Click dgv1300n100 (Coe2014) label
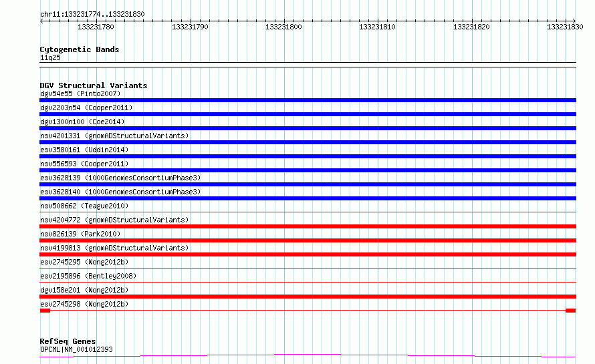The height and width of the screenshot is (364, 595). [82, 122]
